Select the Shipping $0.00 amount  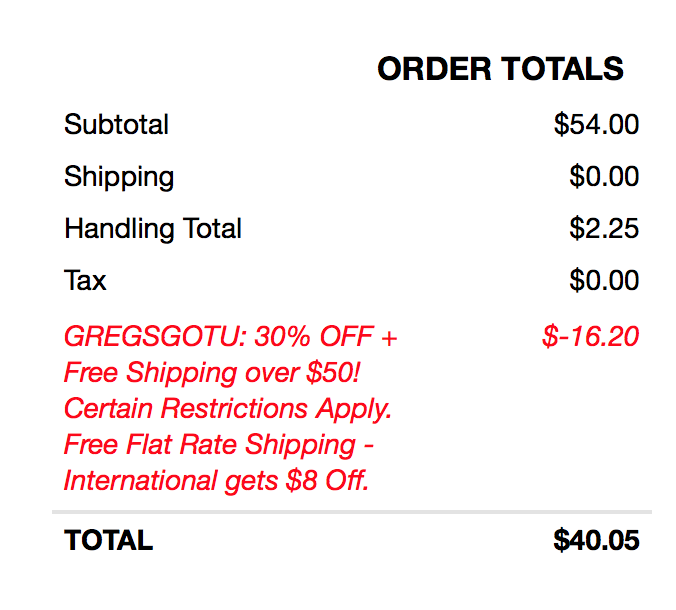[604, 177]
